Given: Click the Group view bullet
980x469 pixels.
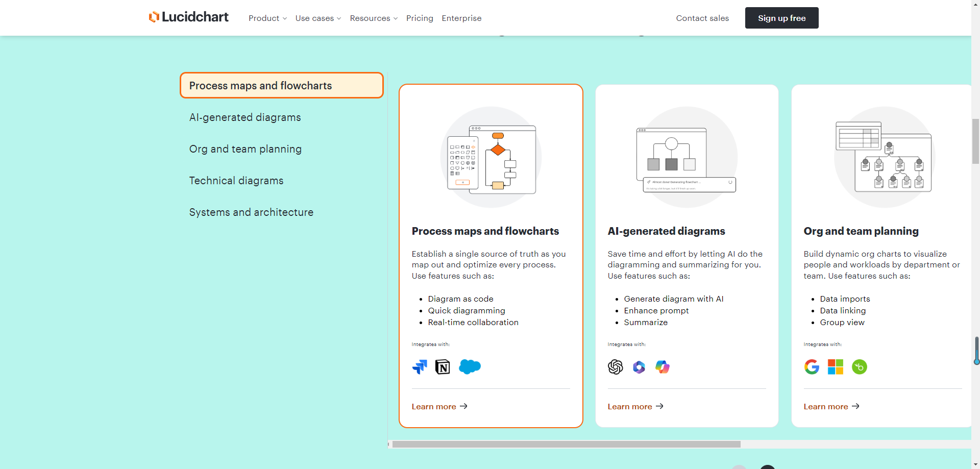Looking at the screenshot, I should [x=842, y=323].
